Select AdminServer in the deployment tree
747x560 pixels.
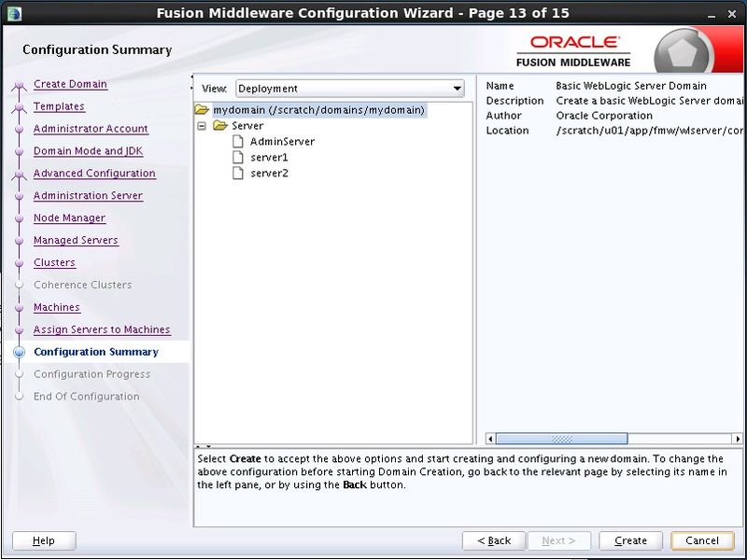point(282,142)
